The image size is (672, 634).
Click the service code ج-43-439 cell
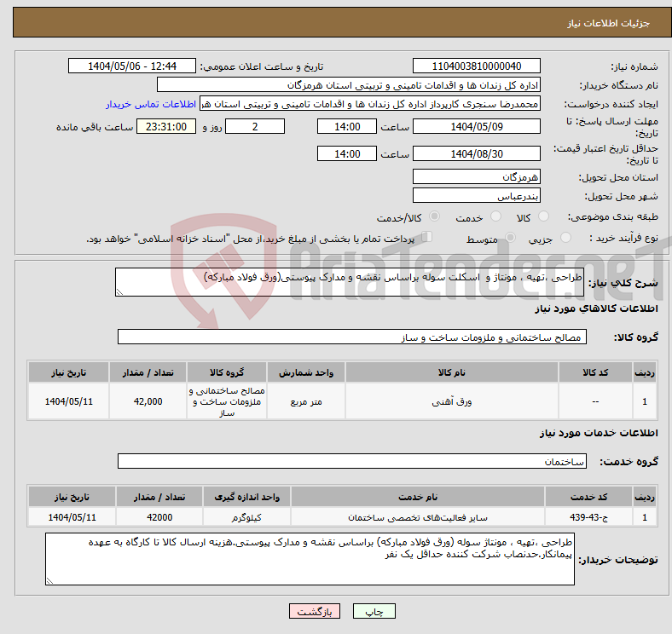589,517
